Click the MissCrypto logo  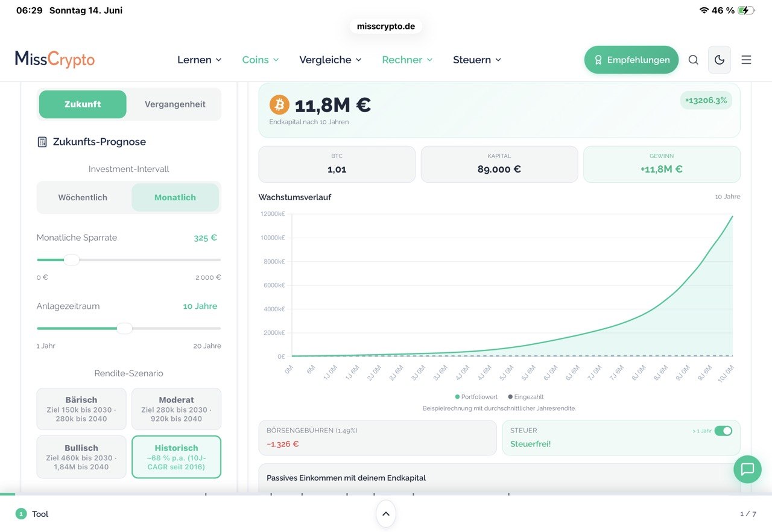tap(55, 59)
